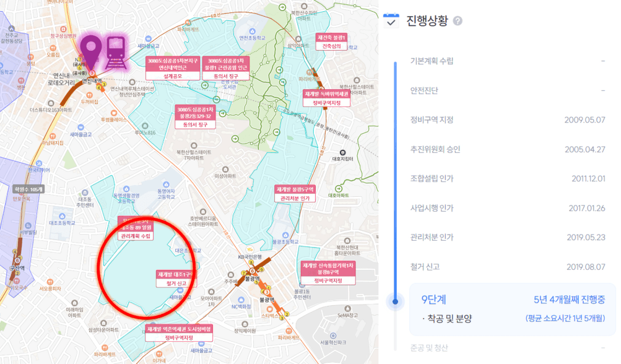The width and height of the screenshot is (621, 364).
Task: Click the 철거 신고 timeline row
Action: pos(507,267)
